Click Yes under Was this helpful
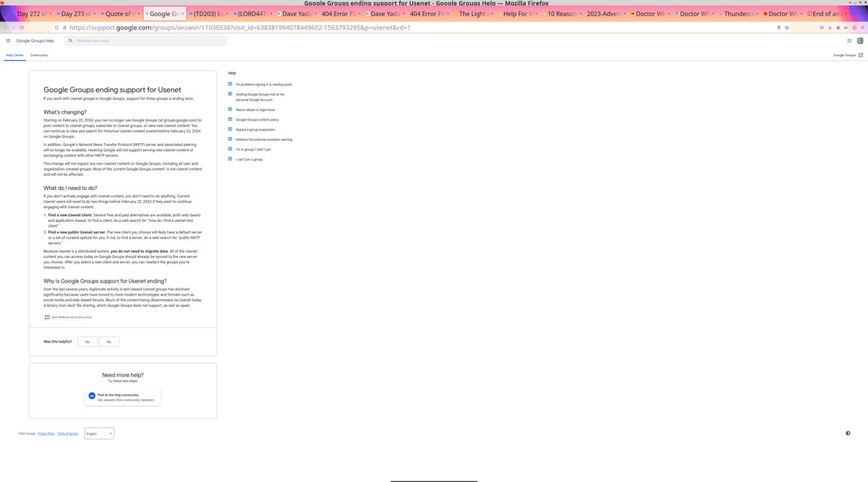868x482 pixels. tap(88, 341)
